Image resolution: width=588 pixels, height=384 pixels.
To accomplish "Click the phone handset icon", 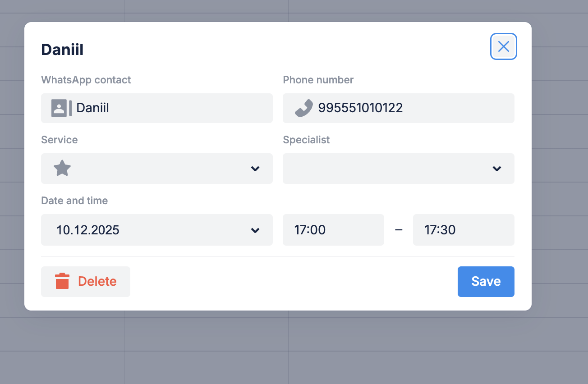I will click(303, 108).
